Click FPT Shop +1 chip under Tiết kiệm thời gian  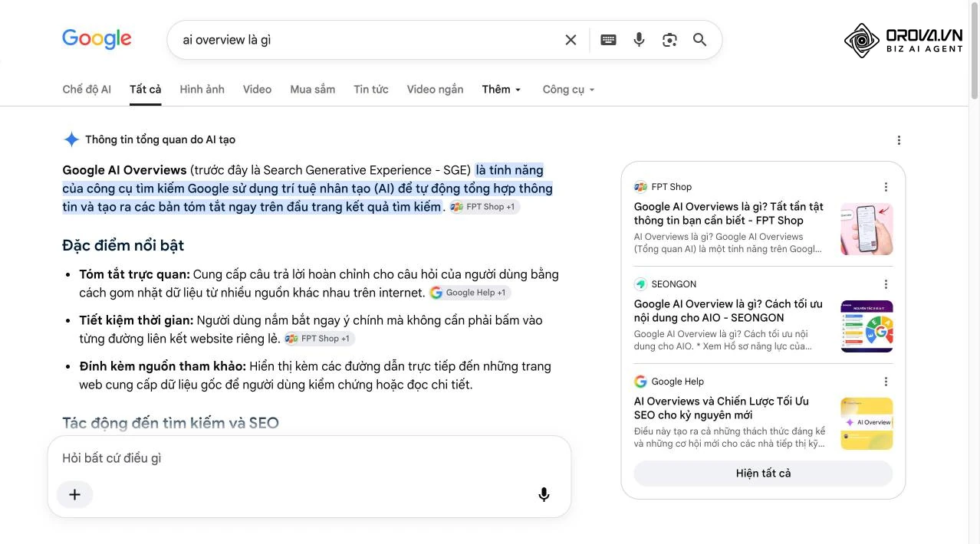tap(319, 339)
